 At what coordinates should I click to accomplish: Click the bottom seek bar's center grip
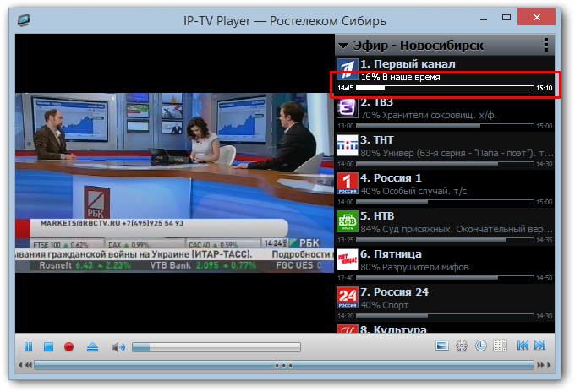point(285,366)
